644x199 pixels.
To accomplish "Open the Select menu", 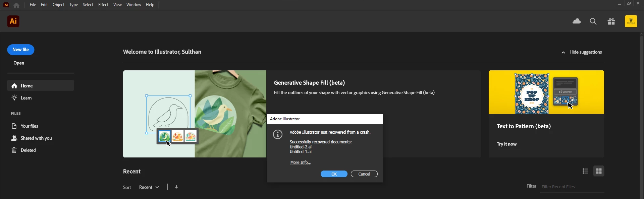I will point(88,5).
